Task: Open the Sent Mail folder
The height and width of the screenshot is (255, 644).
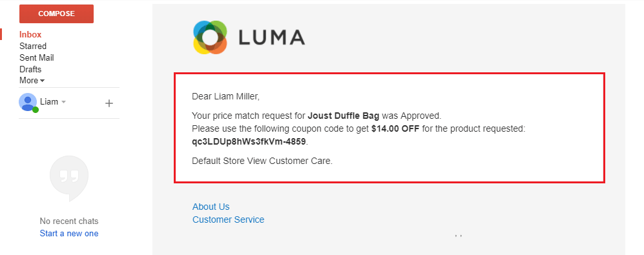Action: [x=37, y=57]
